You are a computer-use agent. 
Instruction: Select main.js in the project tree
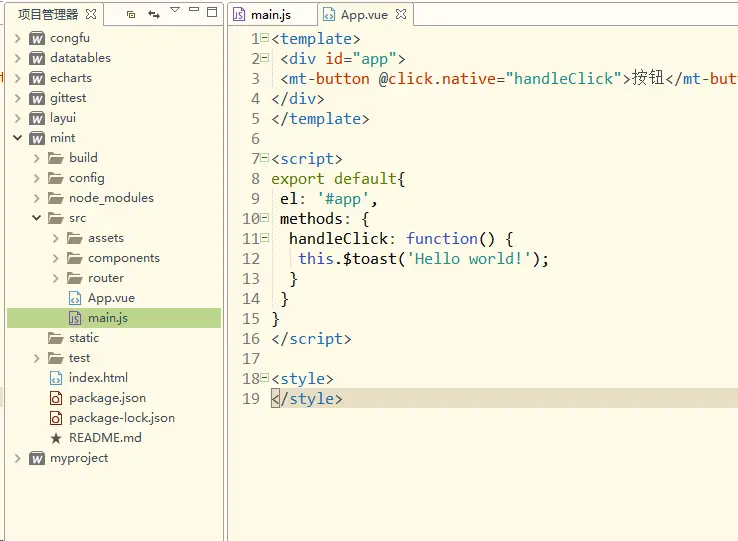pos(108,318)
